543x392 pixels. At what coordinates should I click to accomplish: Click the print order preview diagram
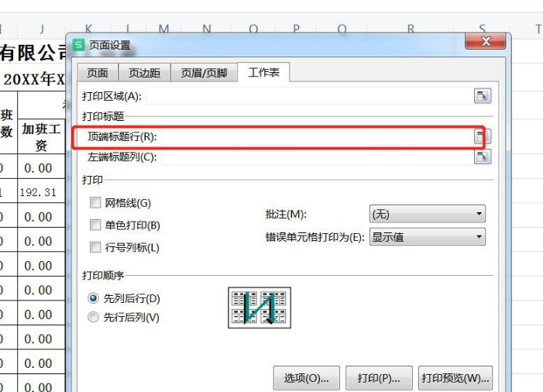click(259, 308)
